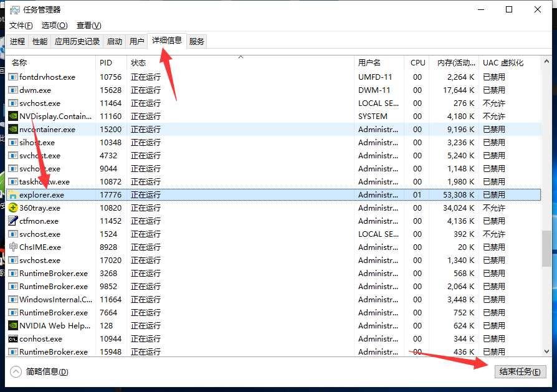The width and height of the screenshot is (557, 392).
Task: Select the dwm.exe process icon
Action: pyautogui.click(x=13, y=90)
